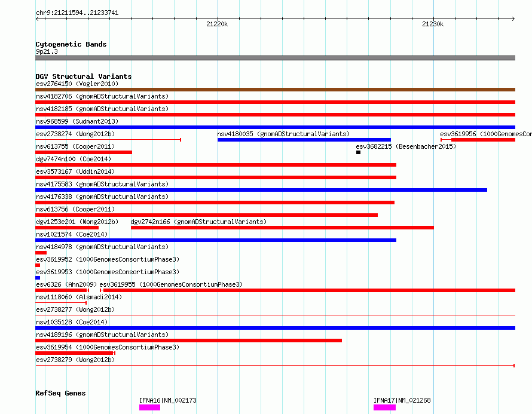Click the 9p21.3 cytogenetic band bar

(275, 58)
